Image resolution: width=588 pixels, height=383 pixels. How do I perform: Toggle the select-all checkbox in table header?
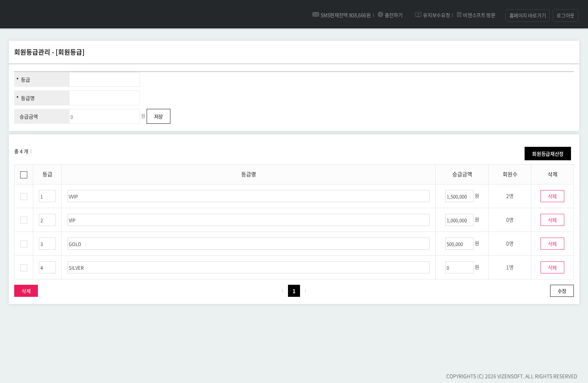[x=24, y=175]
